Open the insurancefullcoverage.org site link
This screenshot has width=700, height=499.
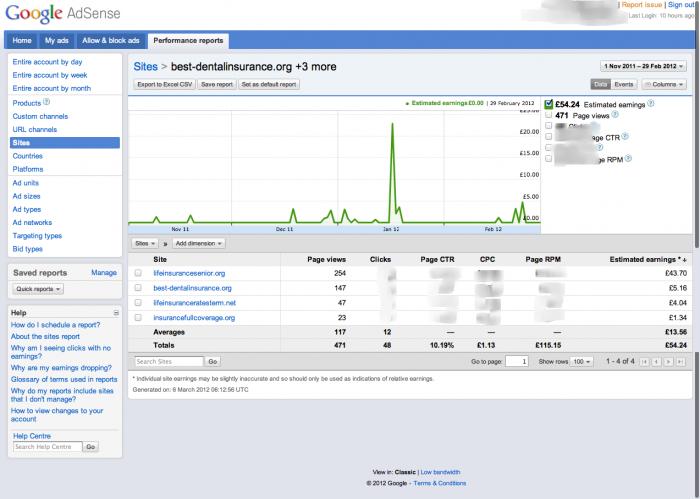(194, 318)
